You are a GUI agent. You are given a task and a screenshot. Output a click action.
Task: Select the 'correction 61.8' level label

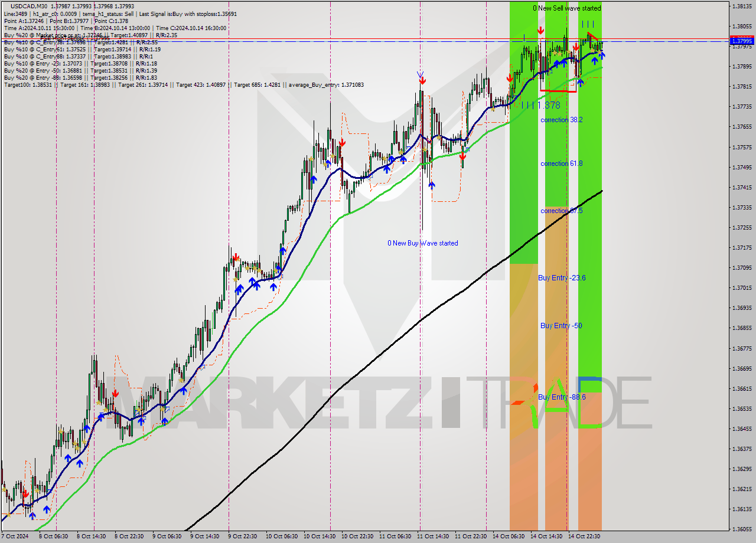tap(561, 163)
